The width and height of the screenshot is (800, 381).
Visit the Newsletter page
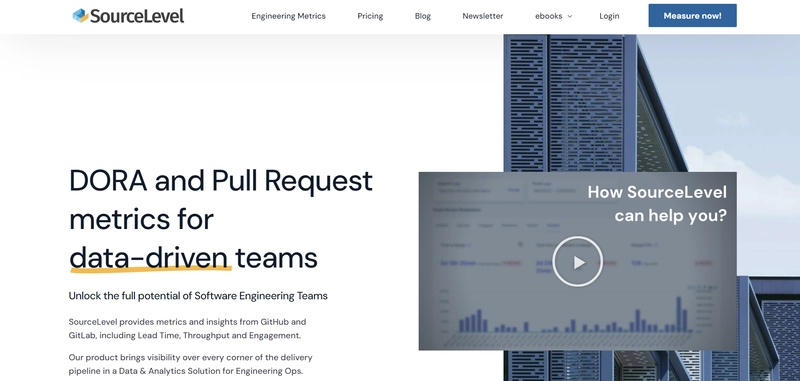pos(483,16)
